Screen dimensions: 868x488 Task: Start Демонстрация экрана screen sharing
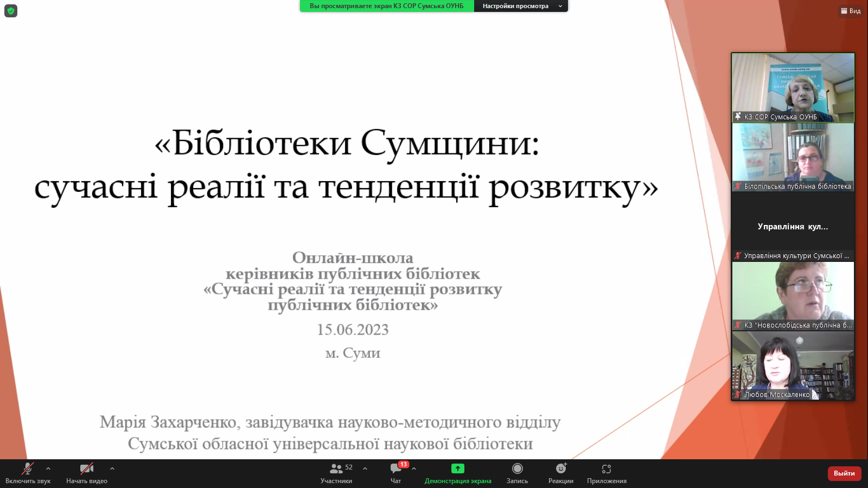pyautogui.click(x=458, y=473)
